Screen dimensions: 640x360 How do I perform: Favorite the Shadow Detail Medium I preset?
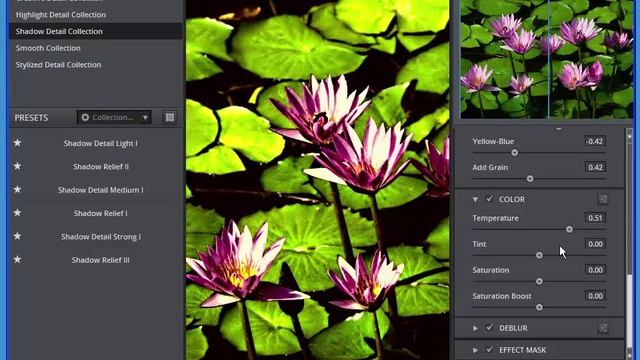(x=18, y=189)
